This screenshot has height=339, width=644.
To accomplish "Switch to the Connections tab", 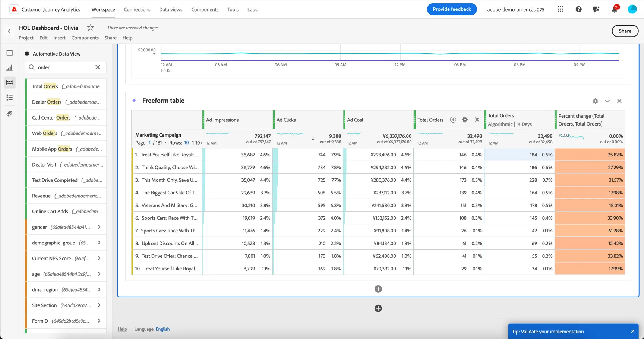I will (137, 9).
